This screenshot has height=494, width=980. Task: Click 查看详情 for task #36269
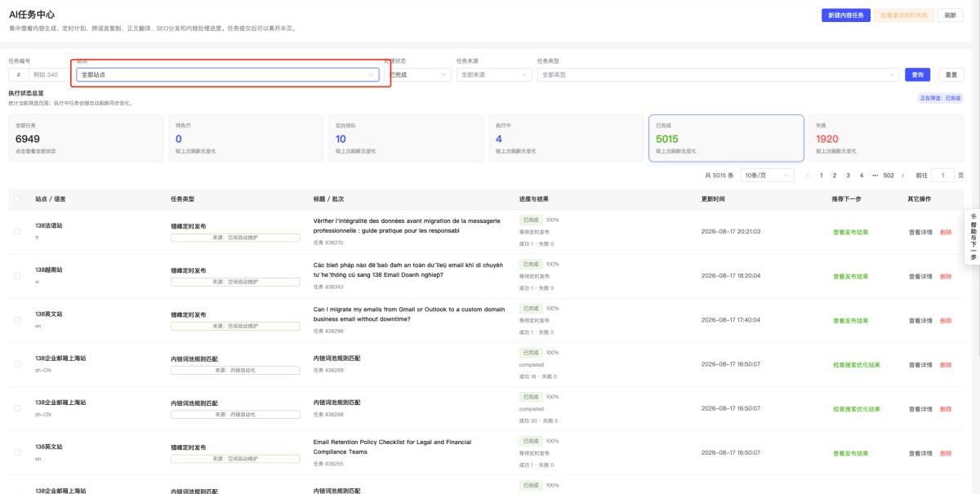[920, 365]
